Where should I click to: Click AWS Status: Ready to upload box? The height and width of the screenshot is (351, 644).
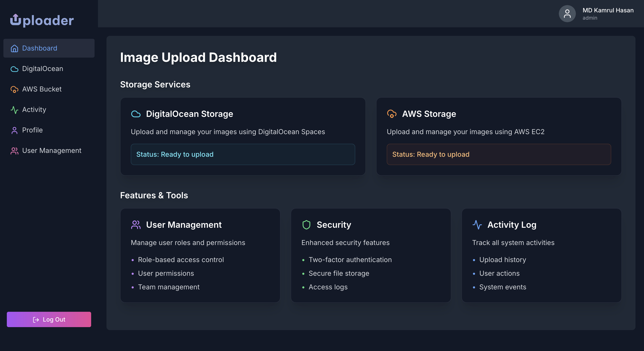coord(499,154)
